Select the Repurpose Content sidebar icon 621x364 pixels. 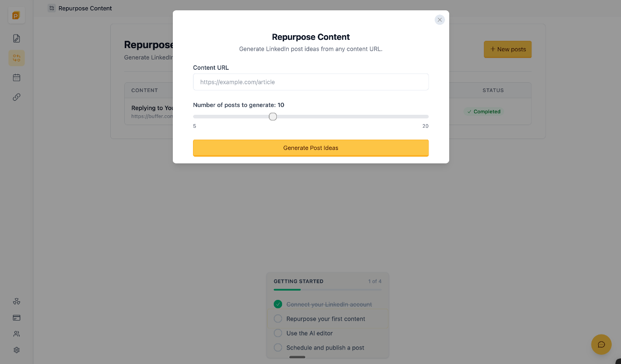click(17, 58)
